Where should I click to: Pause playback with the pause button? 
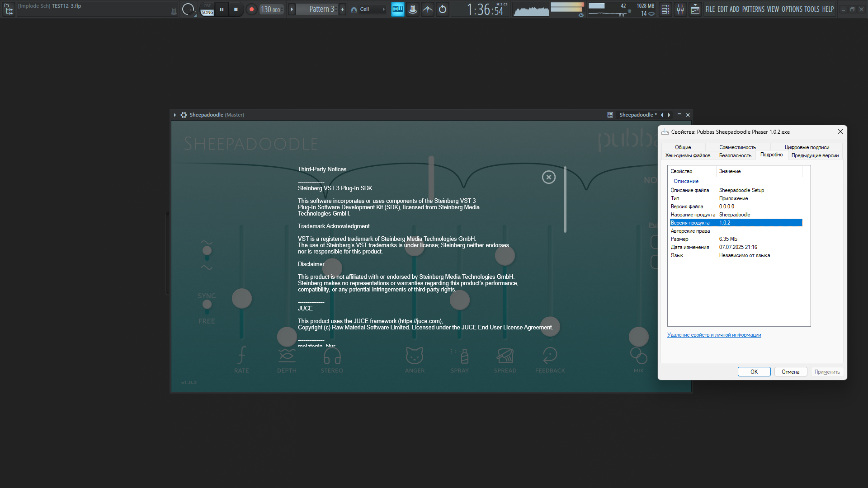pos(222,9)
